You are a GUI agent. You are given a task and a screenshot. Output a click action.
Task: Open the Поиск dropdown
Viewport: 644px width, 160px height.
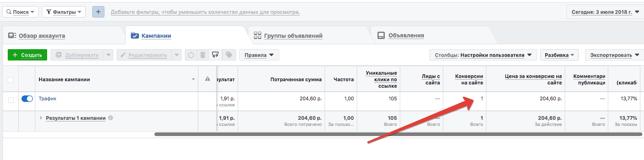point(20,12)
